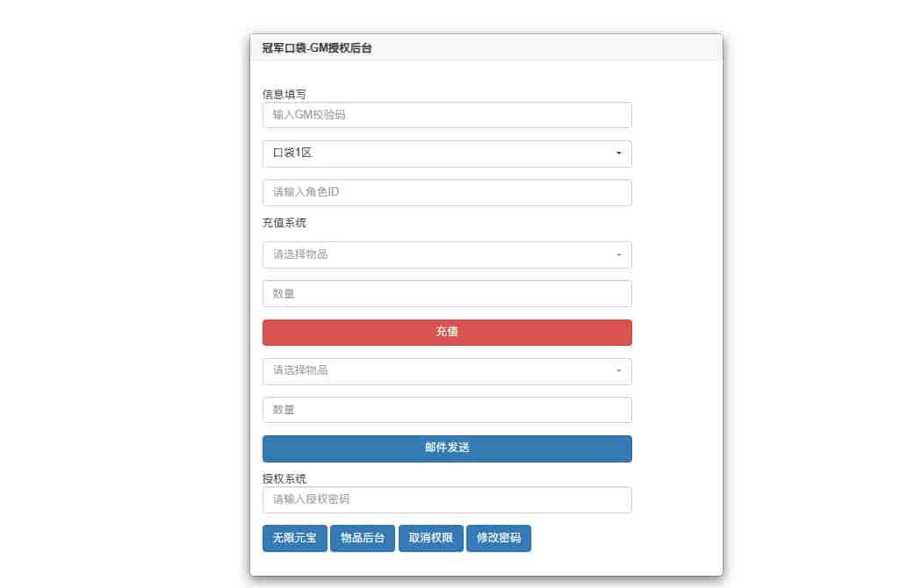922x588 pixels.
Task: Click the 数量 field above 邮件发送 button
Action: click(x=446, y=410)
